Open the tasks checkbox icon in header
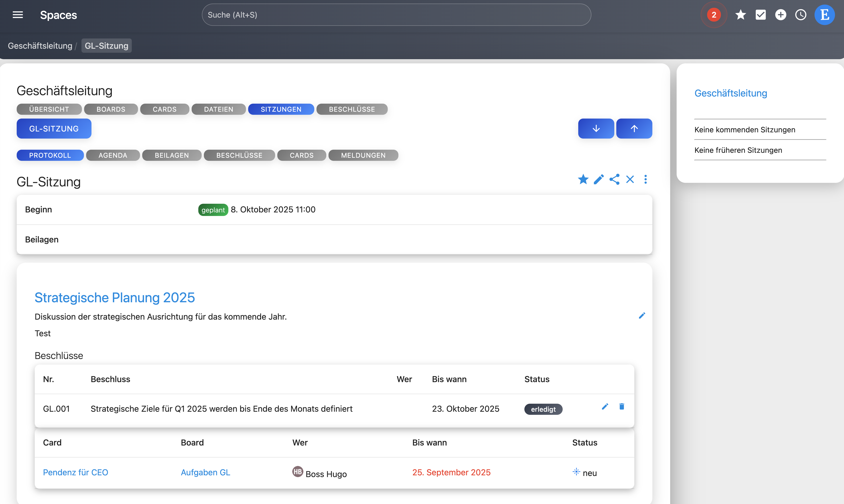The height and width of the screenshot is (504, 844). tap(760, 15)
